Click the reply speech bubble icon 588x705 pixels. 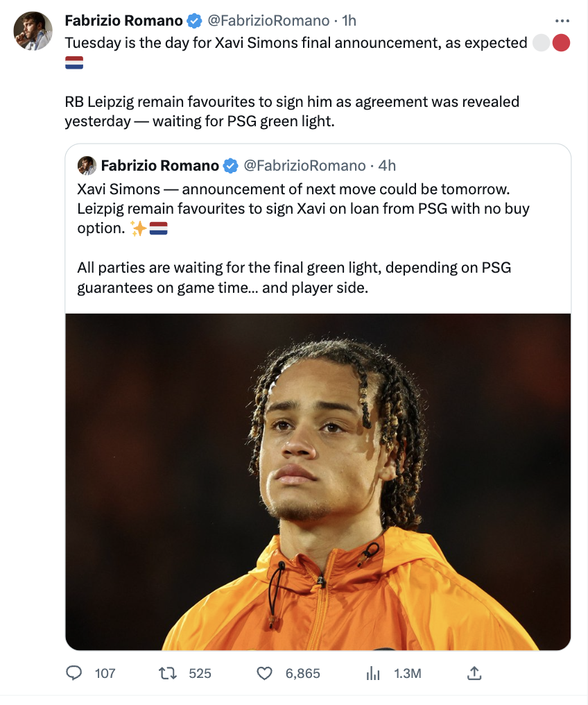74,673
